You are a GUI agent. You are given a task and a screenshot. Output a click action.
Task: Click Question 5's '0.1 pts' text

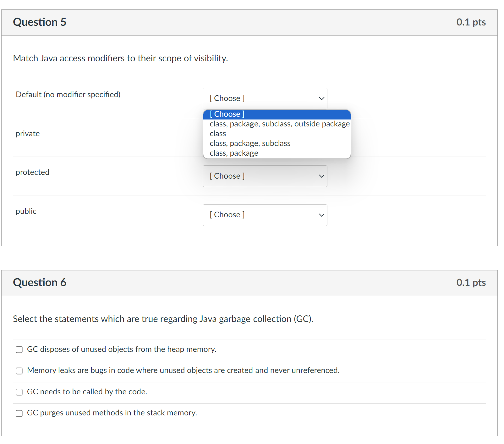point(471,22)
